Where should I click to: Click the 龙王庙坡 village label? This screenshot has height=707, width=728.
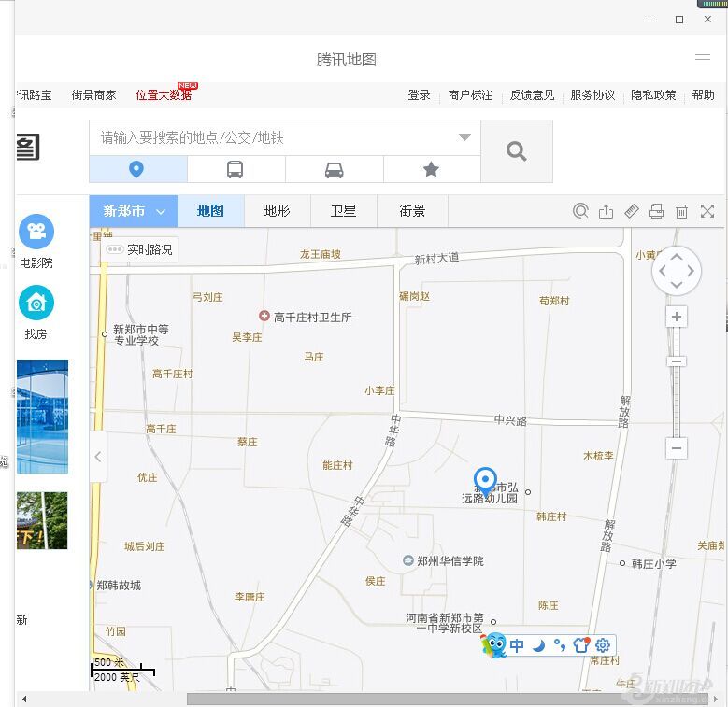(x=321, y=254)
